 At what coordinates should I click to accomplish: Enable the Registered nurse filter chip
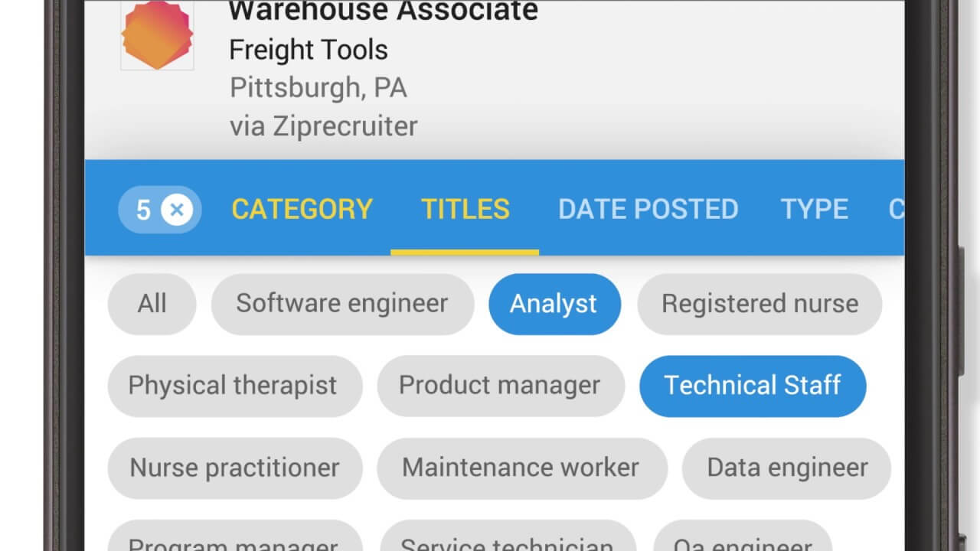(x=759, y=304)
